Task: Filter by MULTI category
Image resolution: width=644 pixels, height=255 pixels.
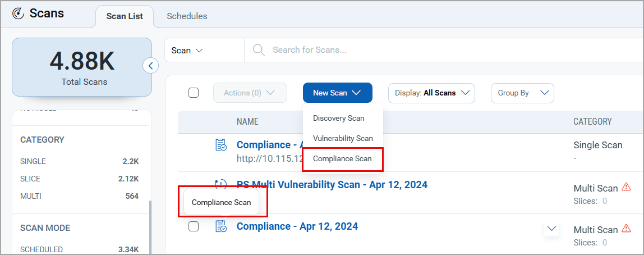Action: click(79, 196)
